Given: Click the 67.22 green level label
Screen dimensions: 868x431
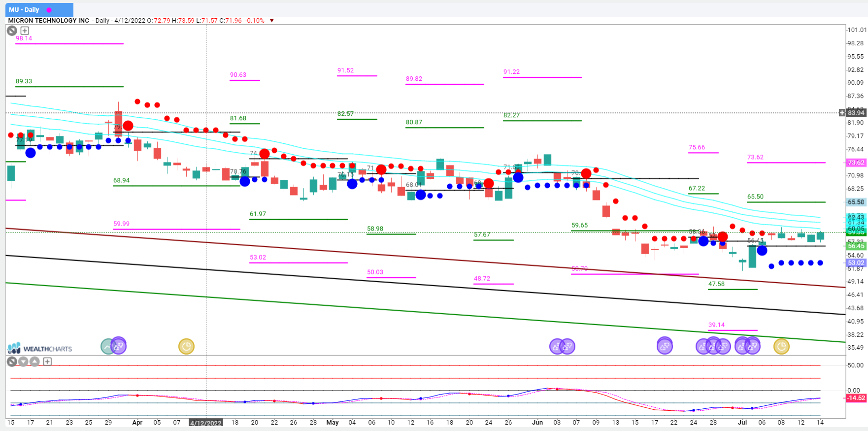Looking at the screenshot, I should [x=697, y=188].
